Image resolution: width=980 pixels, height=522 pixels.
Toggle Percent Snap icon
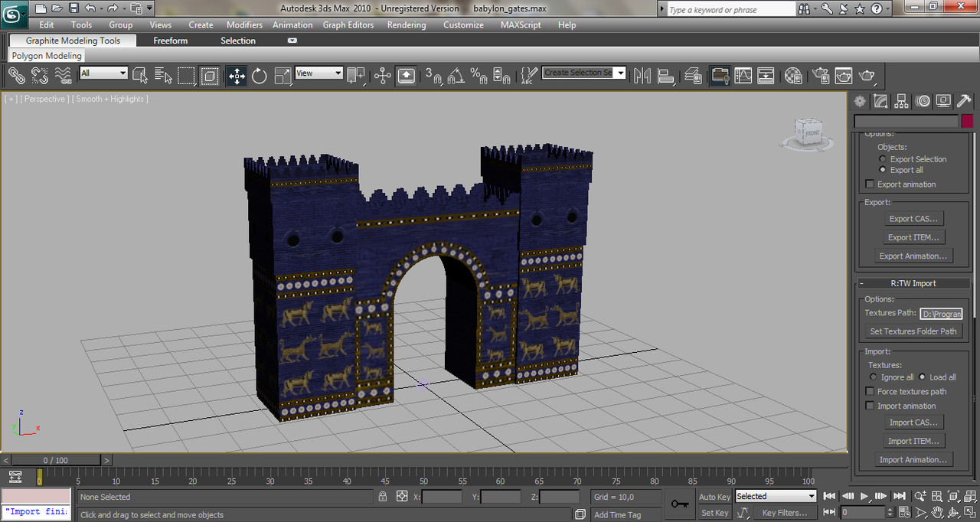pyautogui.click(x=479, y=75)
